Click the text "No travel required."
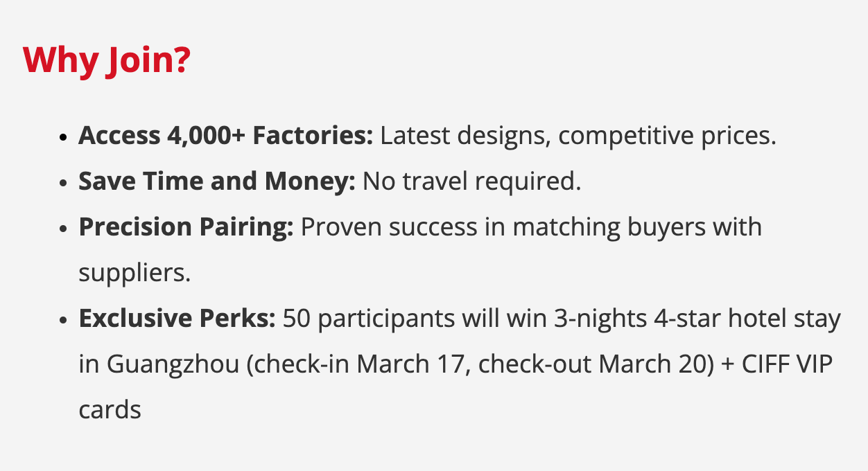Image resolution: width=868 pixels, height=471 pixels. 471,181
